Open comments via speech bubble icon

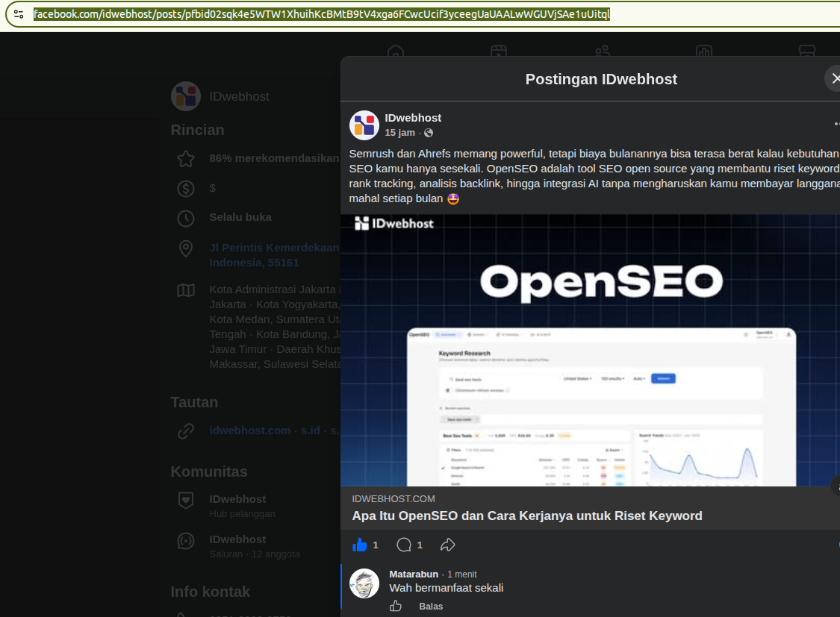[404, 545]
